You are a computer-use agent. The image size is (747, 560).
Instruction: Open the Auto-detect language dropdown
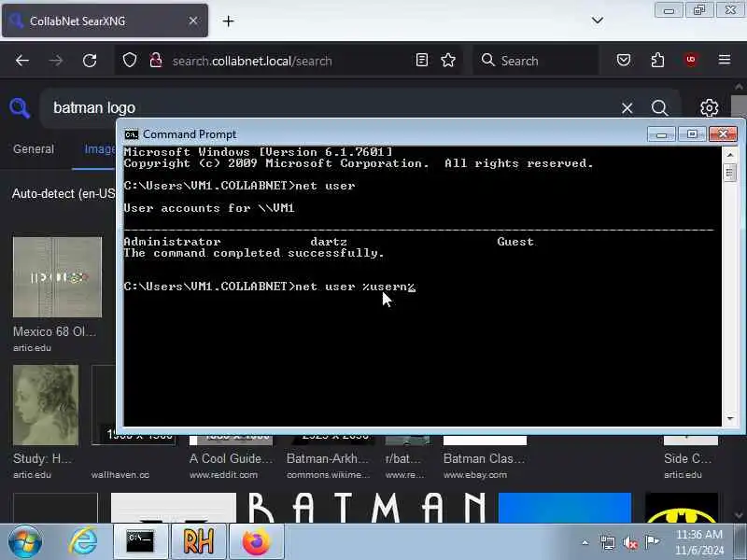[x=63, y=194]
